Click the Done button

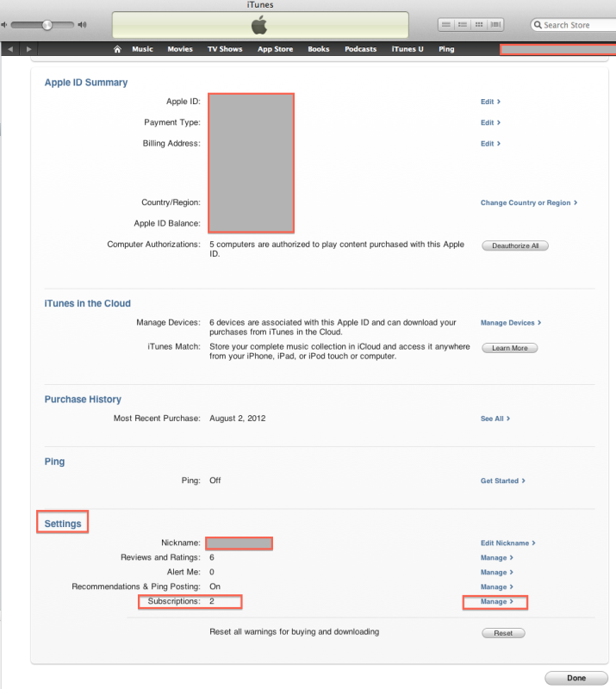tap(576, 678)
